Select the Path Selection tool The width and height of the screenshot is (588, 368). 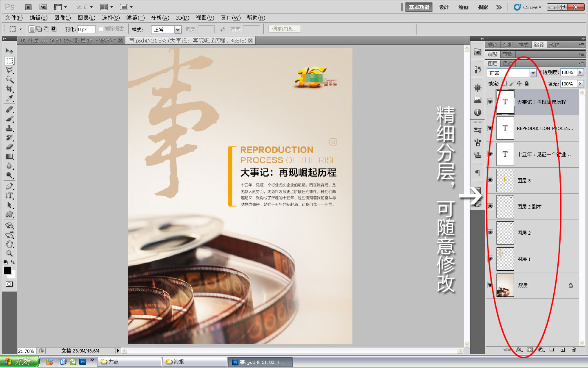9,205
